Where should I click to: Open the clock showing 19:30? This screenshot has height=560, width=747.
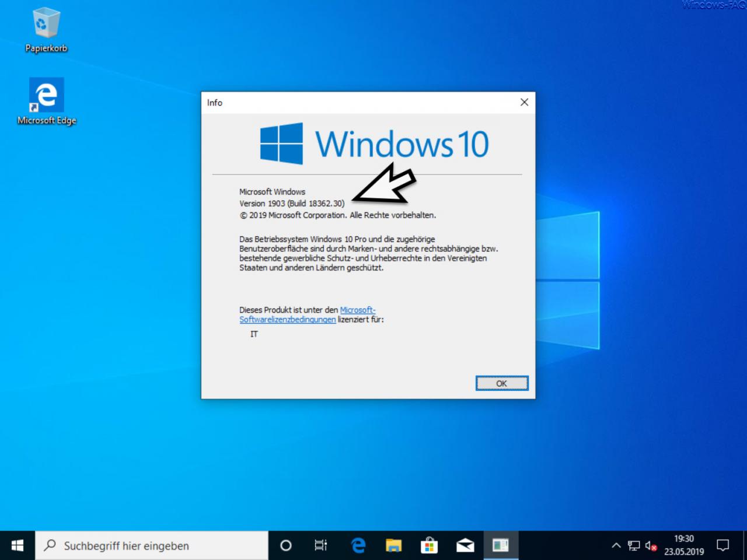click(x=684, y=545)
